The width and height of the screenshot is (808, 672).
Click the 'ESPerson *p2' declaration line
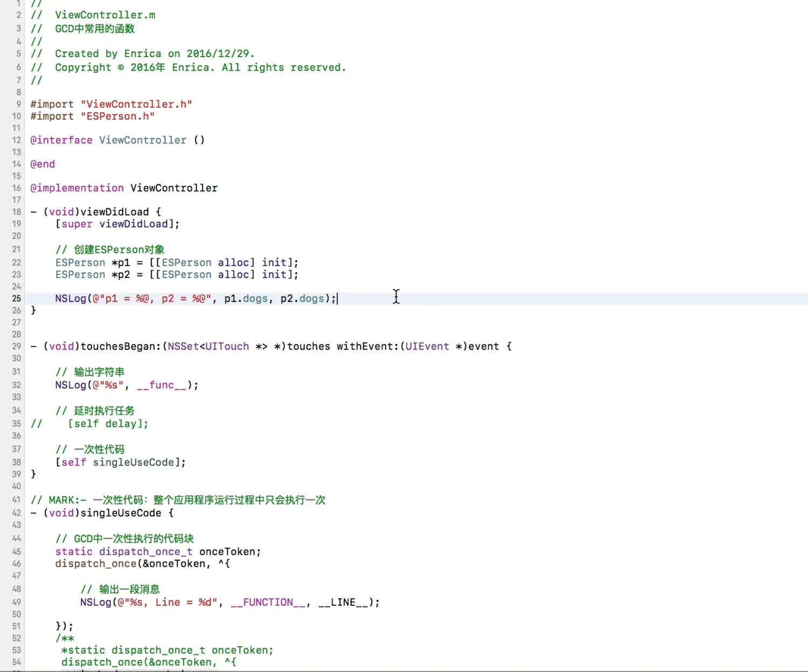177,275
